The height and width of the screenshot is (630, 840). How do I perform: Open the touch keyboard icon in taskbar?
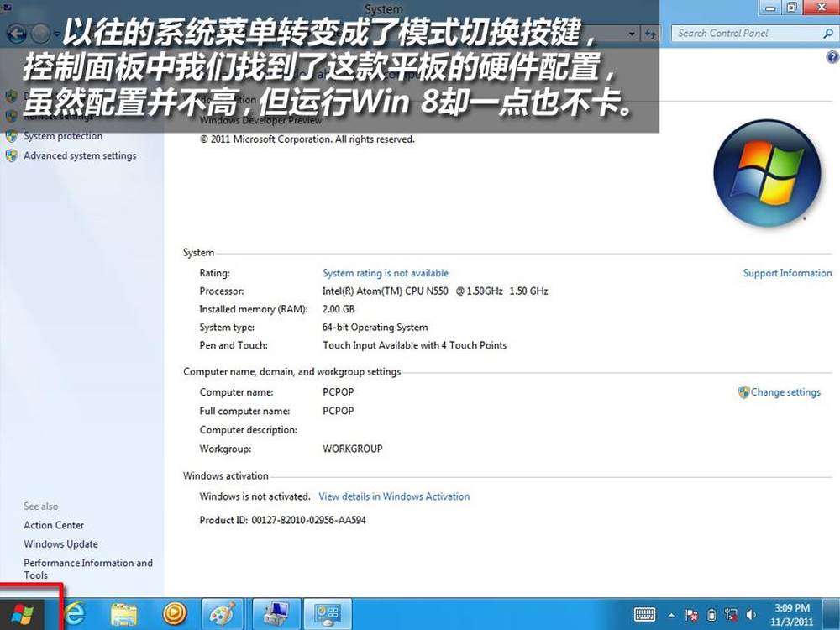[x=644, y=615]
